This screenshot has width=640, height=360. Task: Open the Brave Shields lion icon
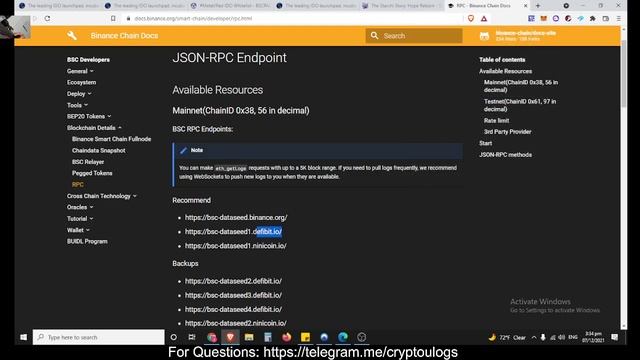[x=471, y=18]
